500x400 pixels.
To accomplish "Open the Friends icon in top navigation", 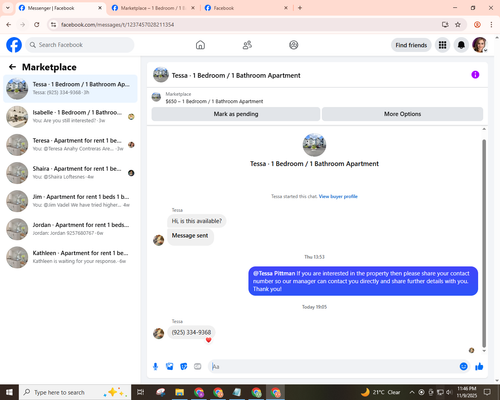I will click(247, 45).
